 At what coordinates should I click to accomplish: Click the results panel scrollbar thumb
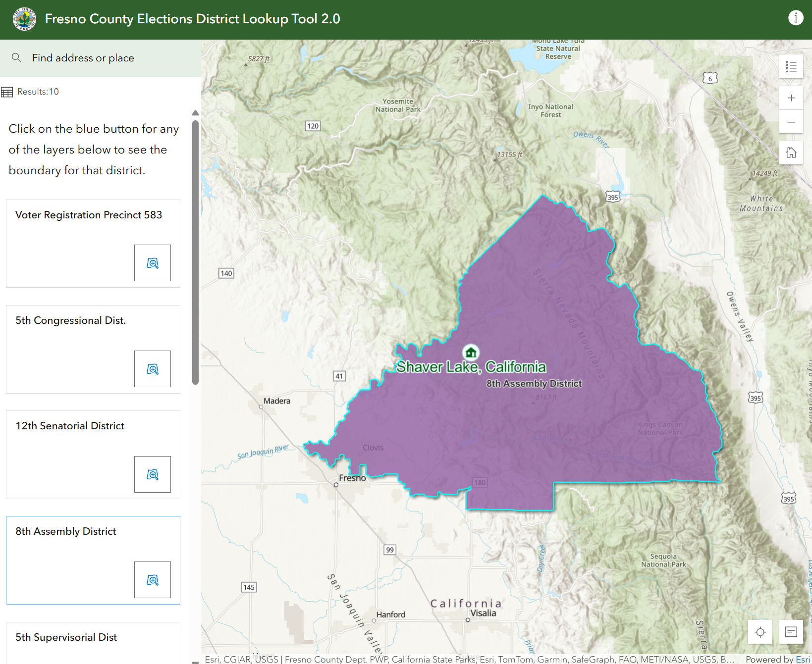(x=195, y=253)
